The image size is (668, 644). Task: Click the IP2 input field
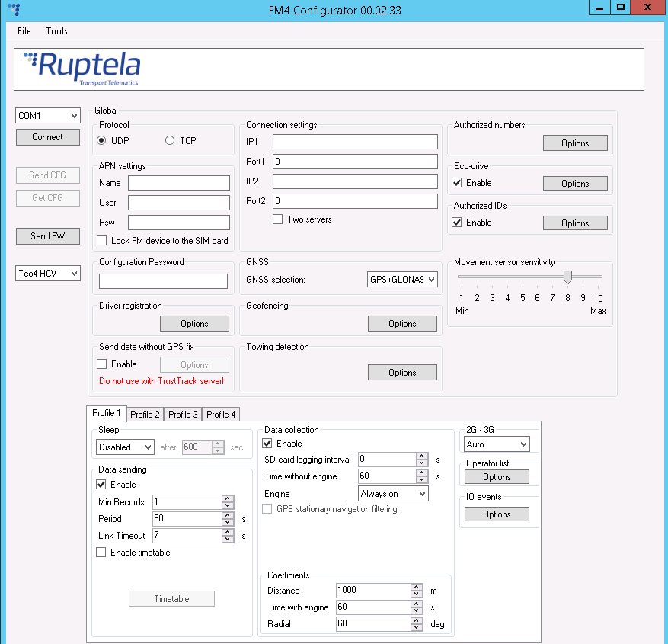click(x=355, y=181)
